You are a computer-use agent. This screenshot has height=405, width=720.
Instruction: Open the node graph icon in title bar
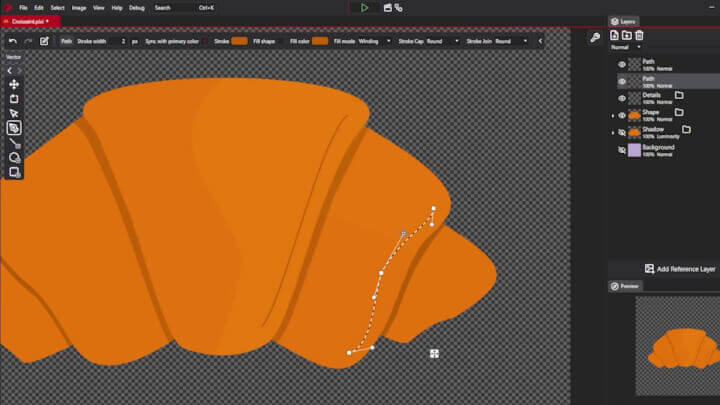(399, 8)
